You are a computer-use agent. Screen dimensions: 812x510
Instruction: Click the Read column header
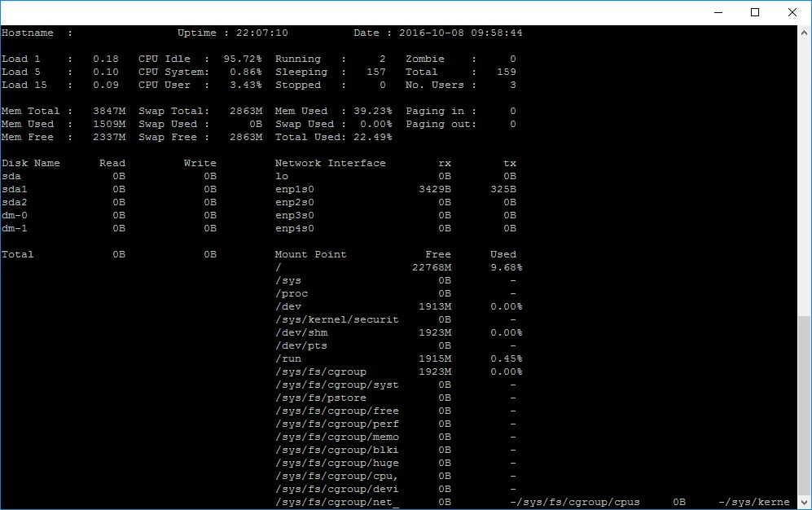point(112,163)
